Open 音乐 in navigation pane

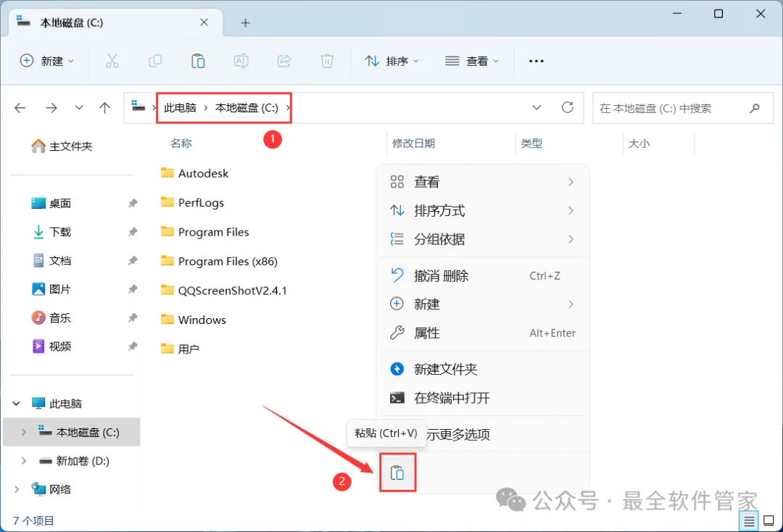(x=51, y=318)
